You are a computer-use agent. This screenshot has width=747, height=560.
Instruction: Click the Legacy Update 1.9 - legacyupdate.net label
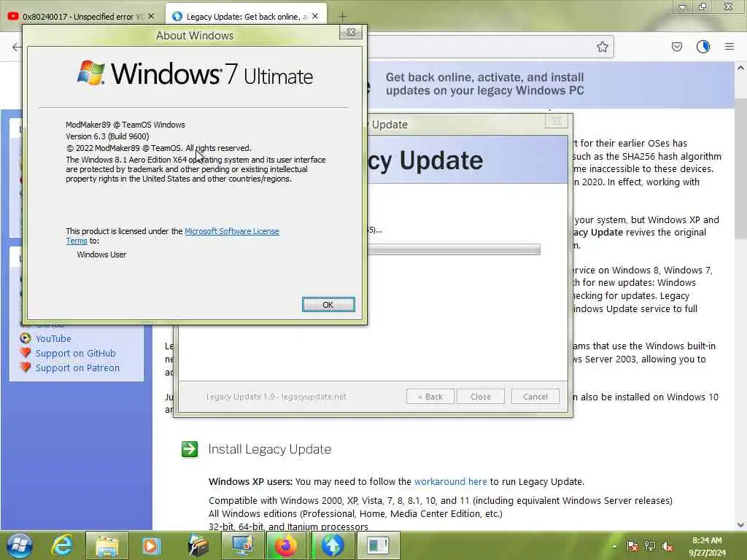[x=276, y=397]
